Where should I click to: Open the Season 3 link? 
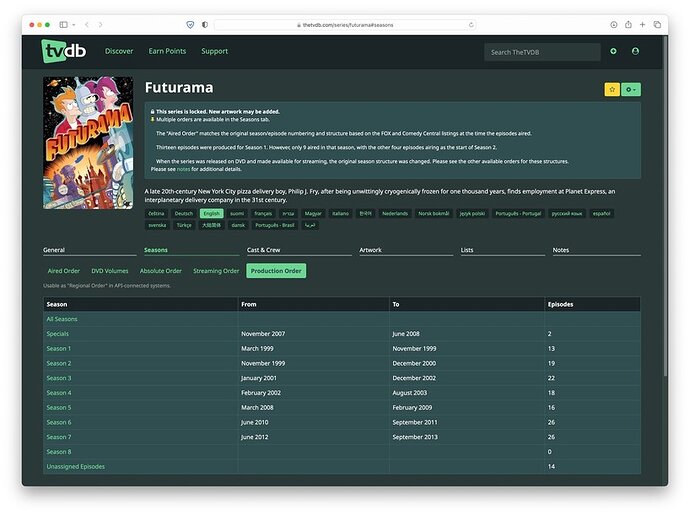[59, 378]
